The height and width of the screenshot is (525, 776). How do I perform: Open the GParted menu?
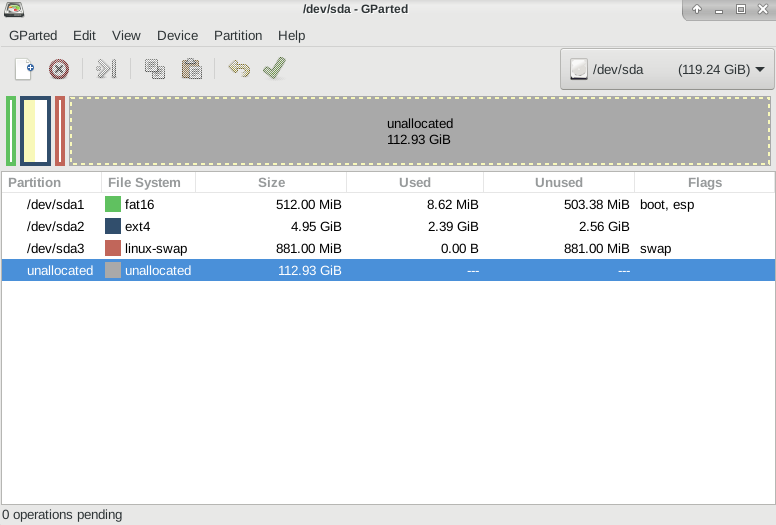(x=33, y=36)
